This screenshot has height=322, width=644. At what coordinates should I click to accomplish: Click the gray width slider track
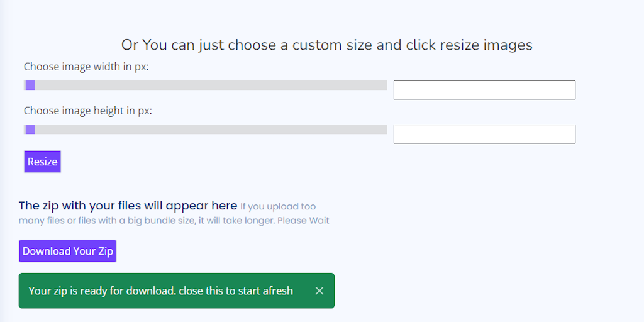pos(208,86)
